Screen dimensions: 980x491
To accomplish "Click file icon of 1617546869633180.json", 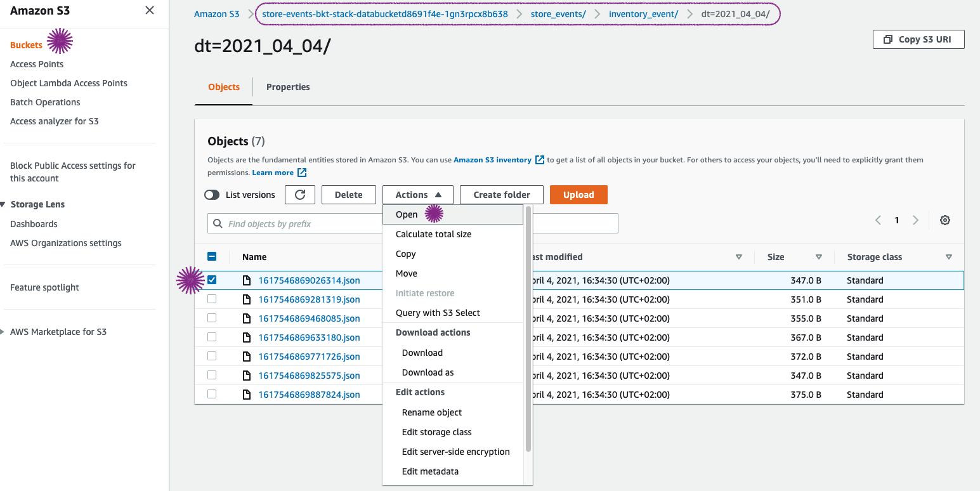I will (x=247, y=337).
